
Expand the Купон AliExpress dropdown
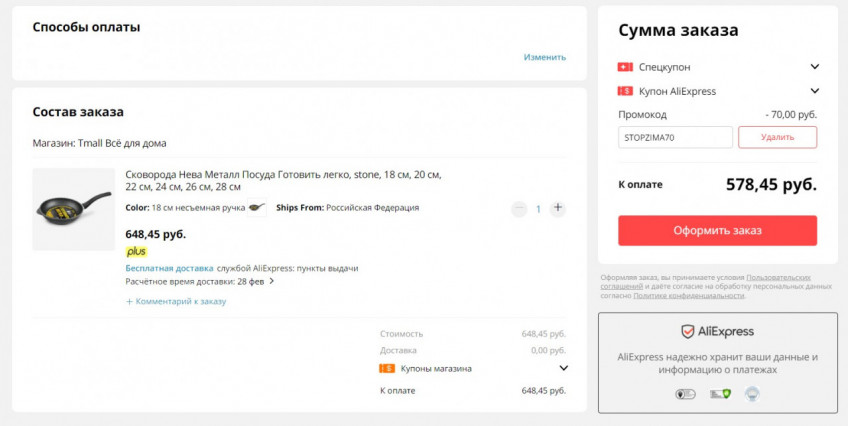(x=815, y=91)
